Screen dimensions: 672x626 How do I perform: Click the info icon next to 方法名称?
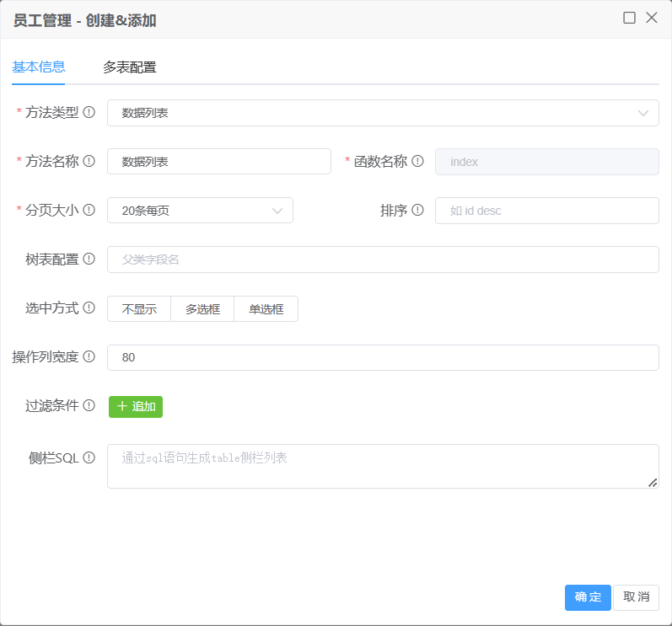tap(89, 161)
